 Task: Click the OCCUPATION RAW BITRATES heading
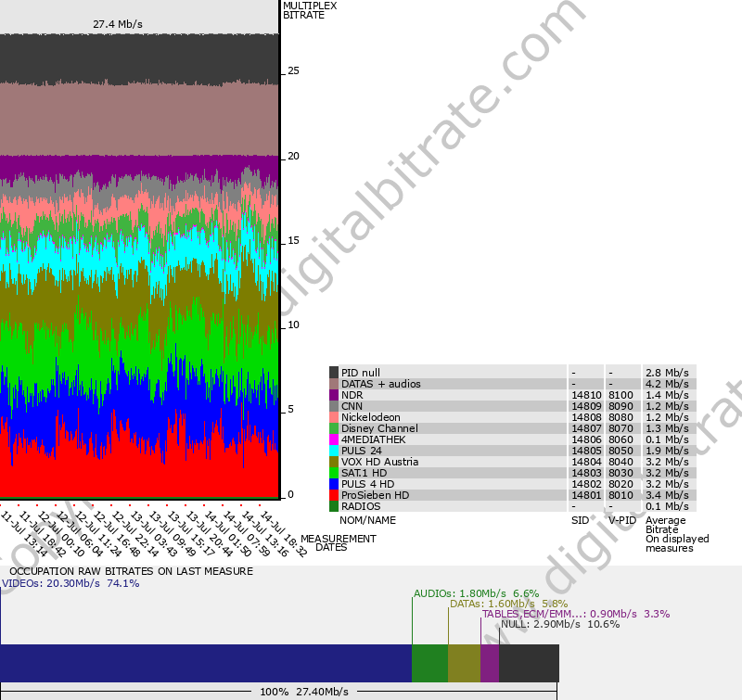[131, 571]
